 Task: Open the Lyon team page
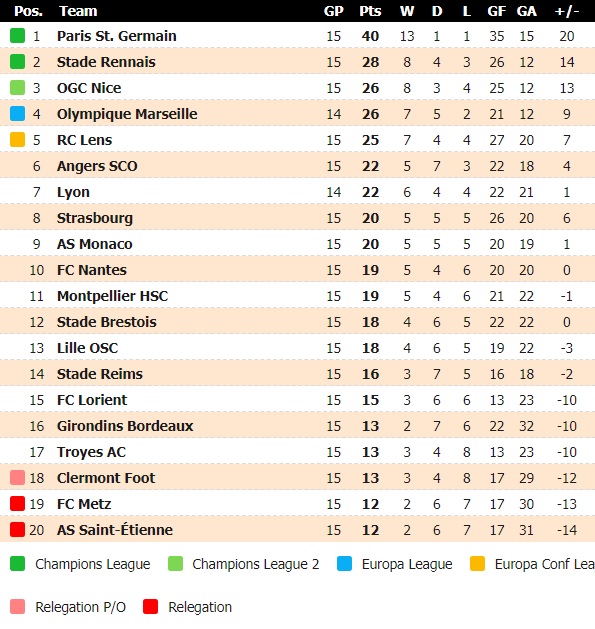(73, 192)
